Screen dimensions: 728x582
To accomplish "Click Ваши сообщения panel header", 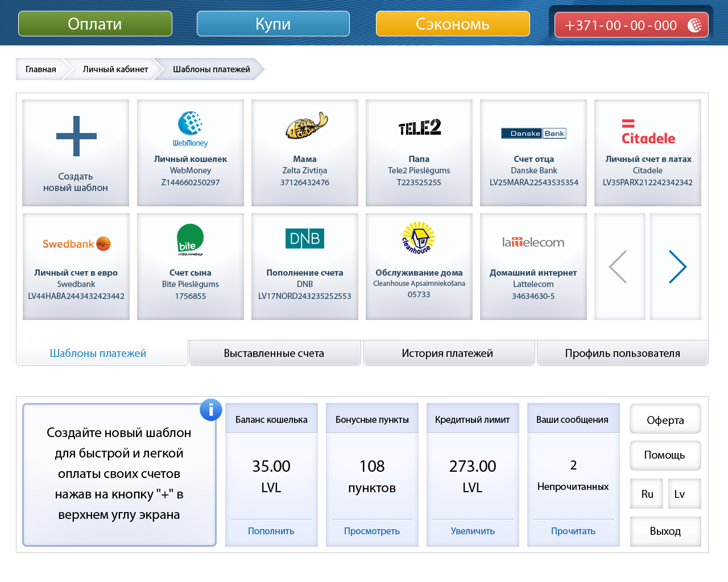I will coord(573,419).
